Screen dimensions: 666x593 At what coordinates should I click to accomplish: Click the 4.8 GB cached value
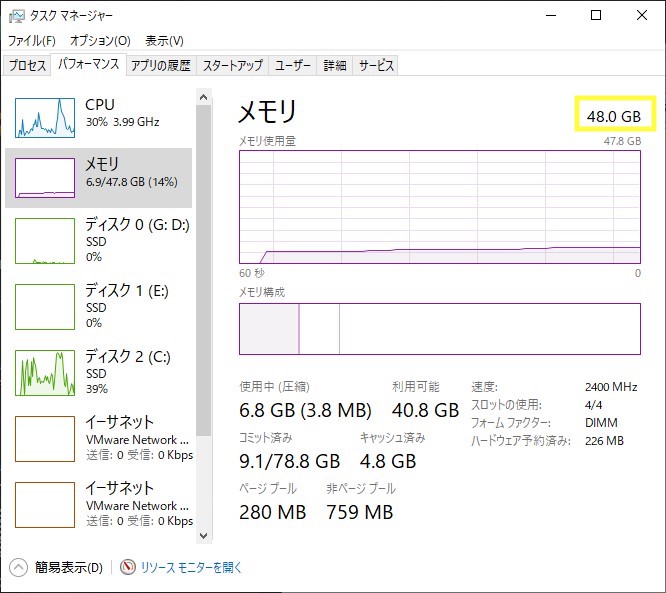point(388,461)
